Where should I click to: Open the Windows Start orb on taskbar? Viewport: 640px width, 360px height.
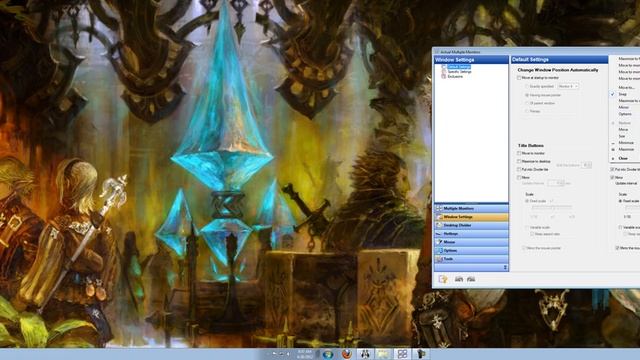pos(328,354)
